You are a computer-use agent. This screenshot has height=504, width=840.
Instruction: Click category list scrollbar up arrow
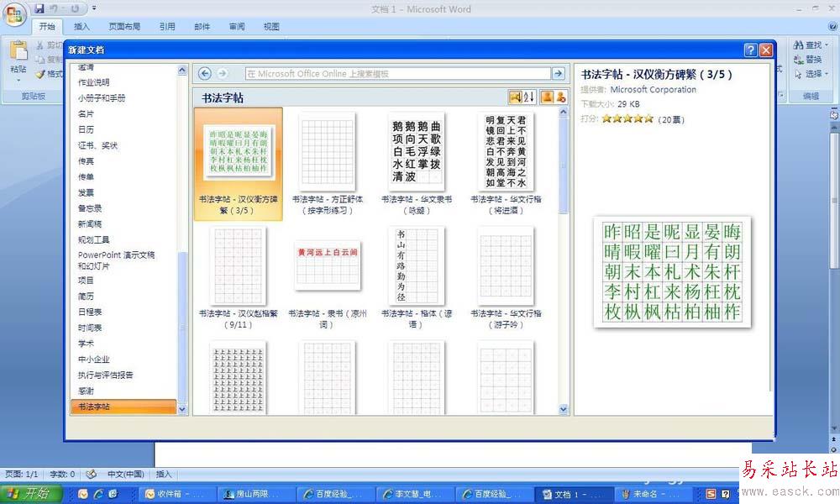pyautogui.click(x=182, y=71)
